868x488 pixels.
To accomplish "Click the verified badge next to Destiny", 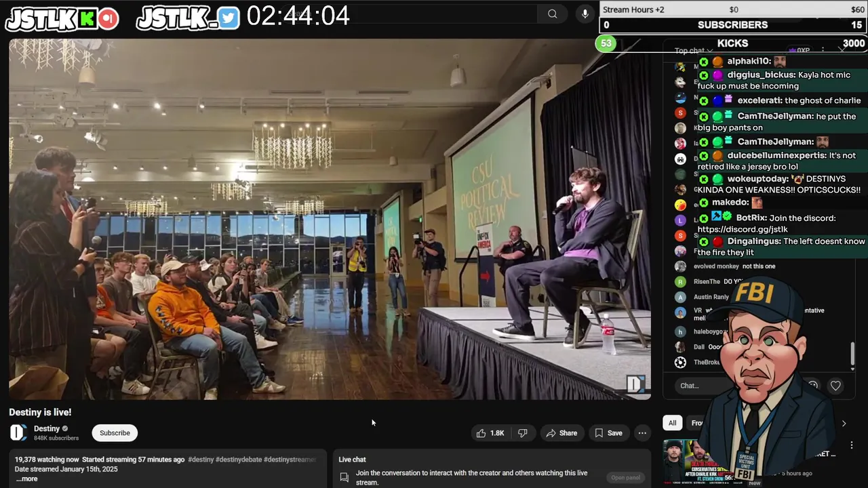I will [66, 429].
